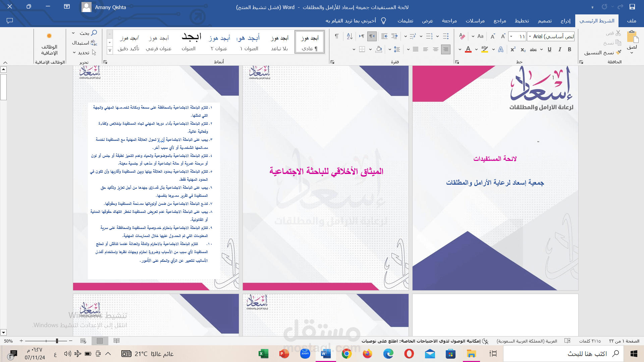
Task: Click the text effects outlined A icon
Action: click(x=501, y=49)
